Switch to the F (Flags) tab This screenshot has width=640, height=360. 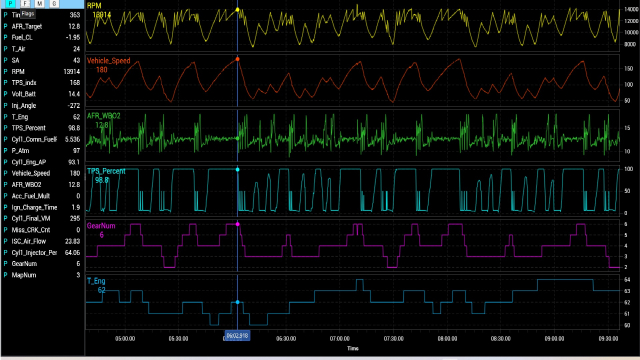pyautogui.click(x=25, y=4)
